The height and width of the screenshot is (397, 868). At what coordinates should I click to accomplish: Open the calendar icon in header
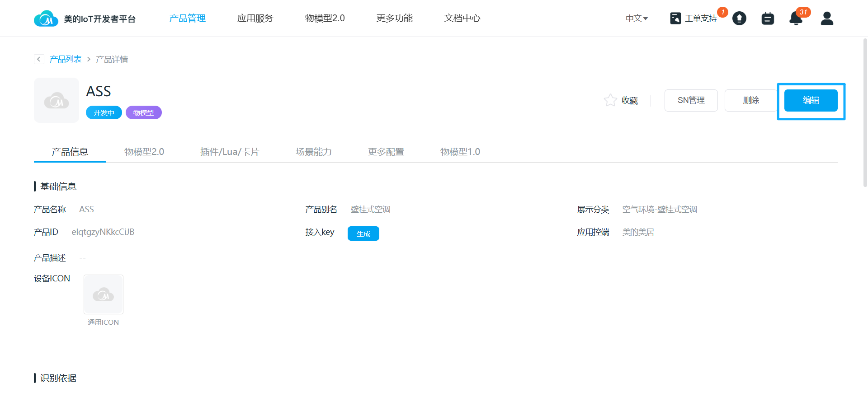[x=768, y=19]
